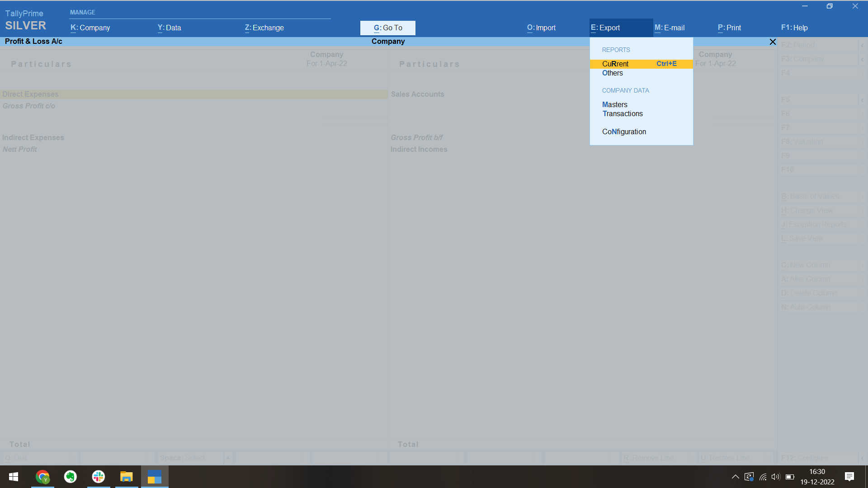The height and width of the screenshot is (488, 868).
Task: Open notification center icon
Action: (x=849, y=477)
